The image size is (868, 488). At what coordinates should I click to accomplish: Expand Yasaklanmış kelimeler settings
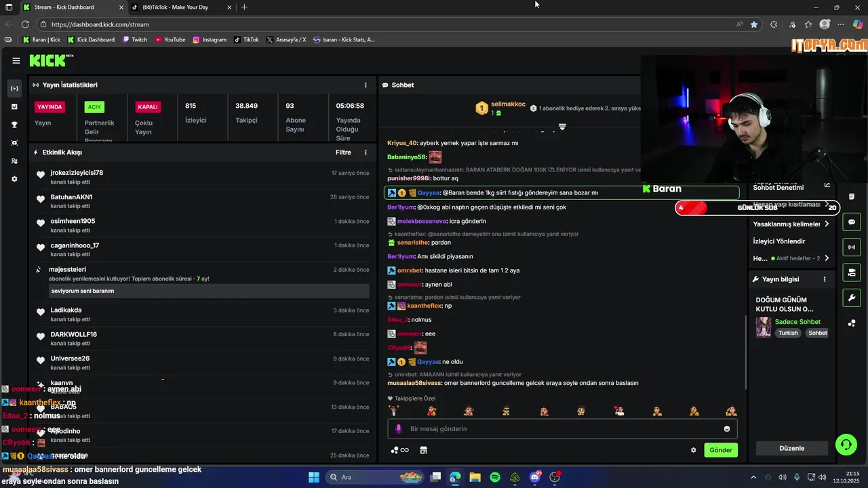(x=791, y=224)
